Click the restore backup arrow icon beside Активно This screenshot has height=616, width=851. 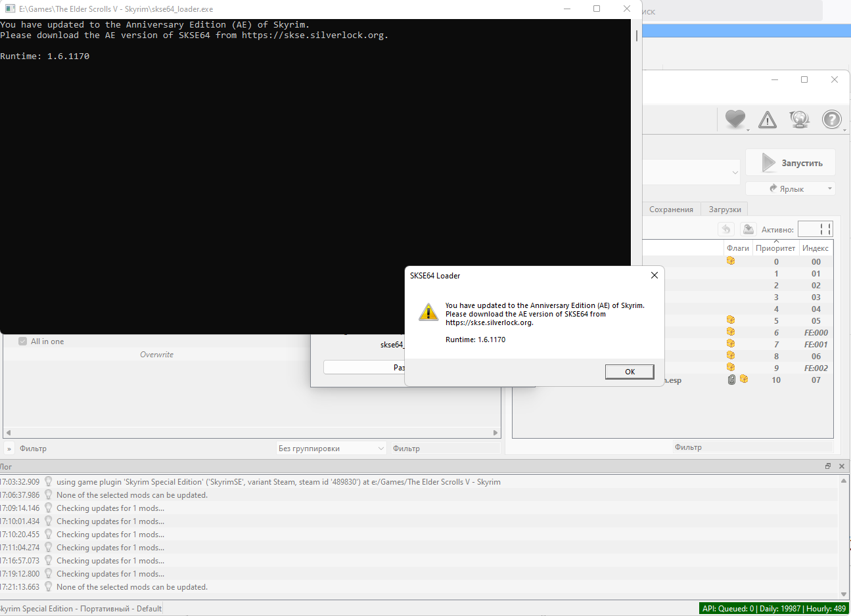[x=726, y=229]
